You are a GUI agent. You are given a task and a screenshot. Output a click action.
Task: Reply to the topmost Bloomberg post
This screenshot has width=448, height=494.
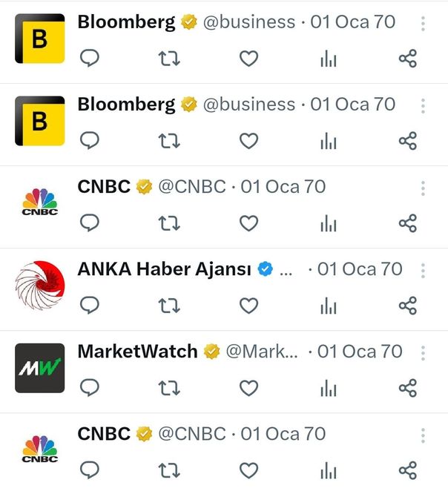90,59
